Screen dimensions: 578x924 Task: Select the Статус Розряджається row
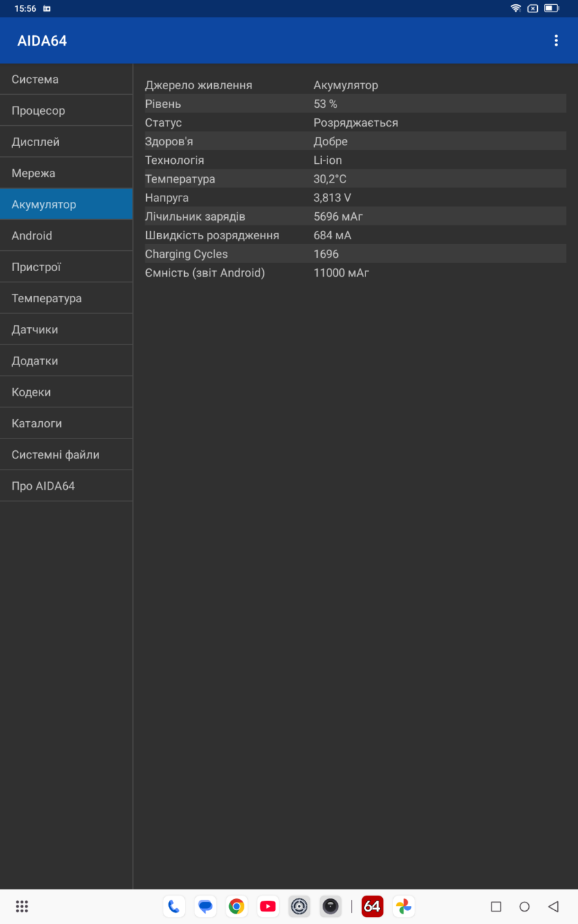[355, 122]
